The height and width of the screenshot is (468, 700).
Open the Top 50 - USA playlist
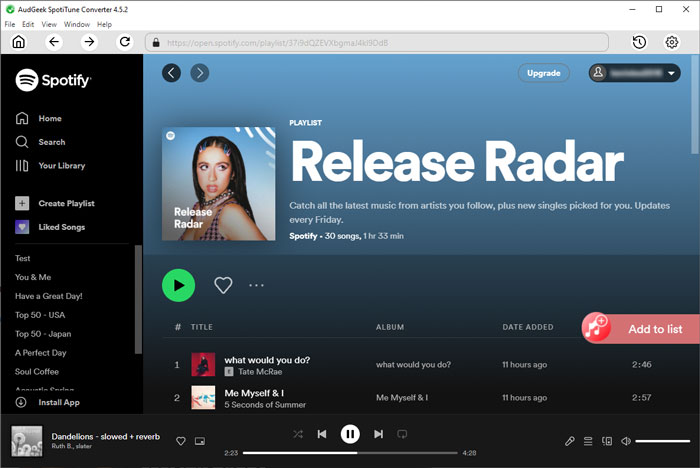40,315
